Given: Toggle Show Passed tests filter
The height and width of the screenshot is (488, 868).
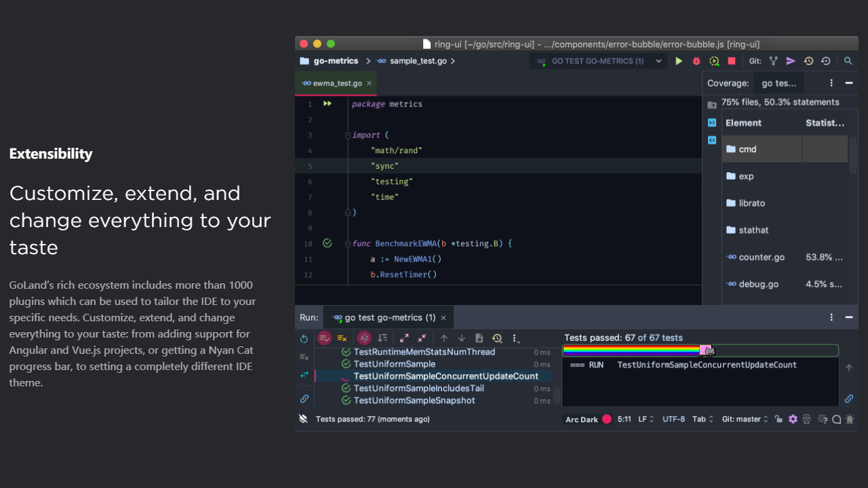Looking at the screenshot, I should 325,338.
